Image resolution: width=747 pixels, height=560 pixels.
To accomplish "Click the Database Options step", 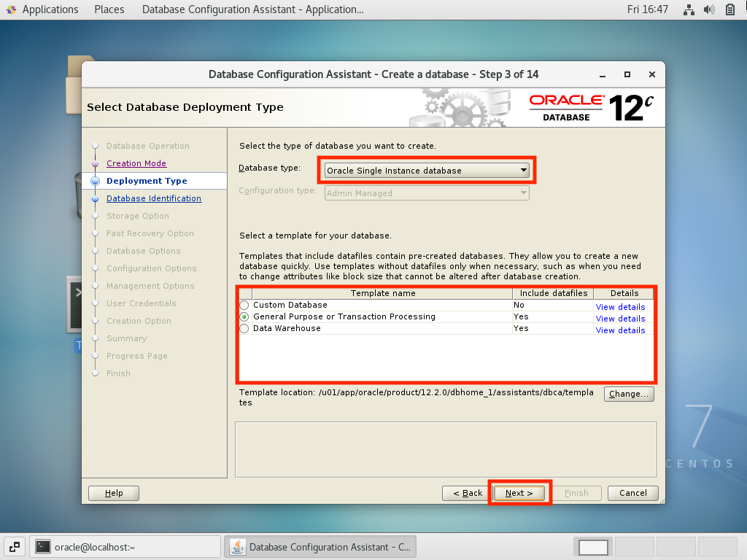I will [x=144, y=251].
